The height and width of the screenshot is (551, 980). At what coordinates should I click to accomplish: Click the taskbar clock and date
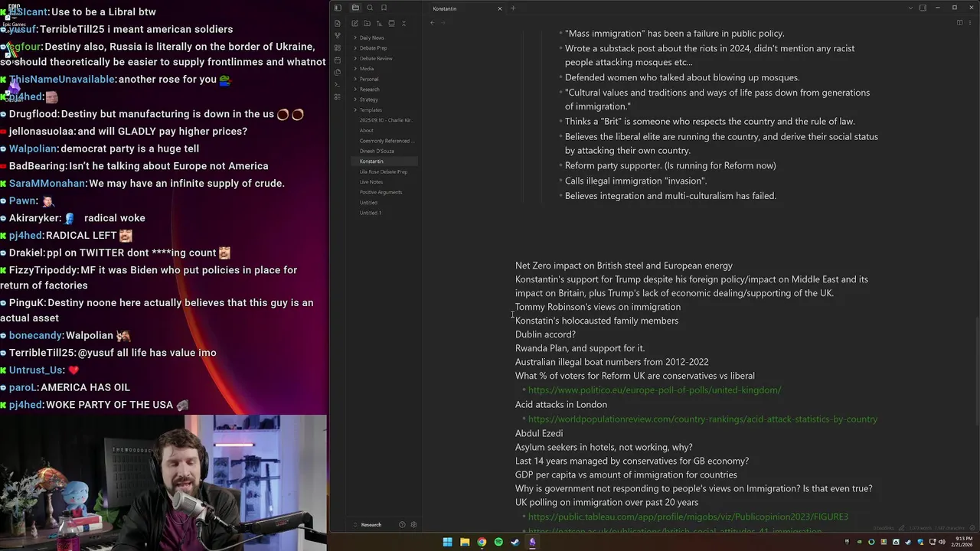[x=962, y=542]
